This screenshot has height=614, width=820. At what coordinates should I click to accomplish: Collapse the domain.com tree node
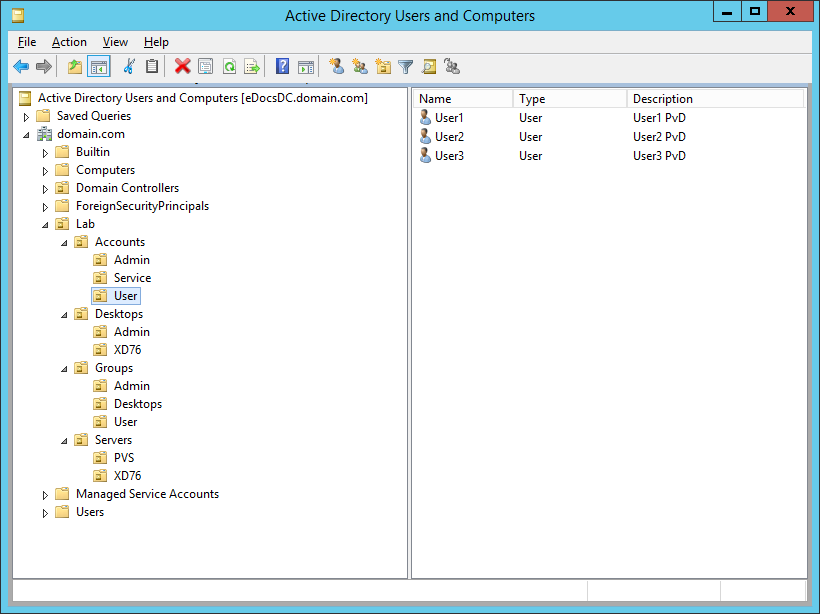pyautogui.click(x=26, y=135)
